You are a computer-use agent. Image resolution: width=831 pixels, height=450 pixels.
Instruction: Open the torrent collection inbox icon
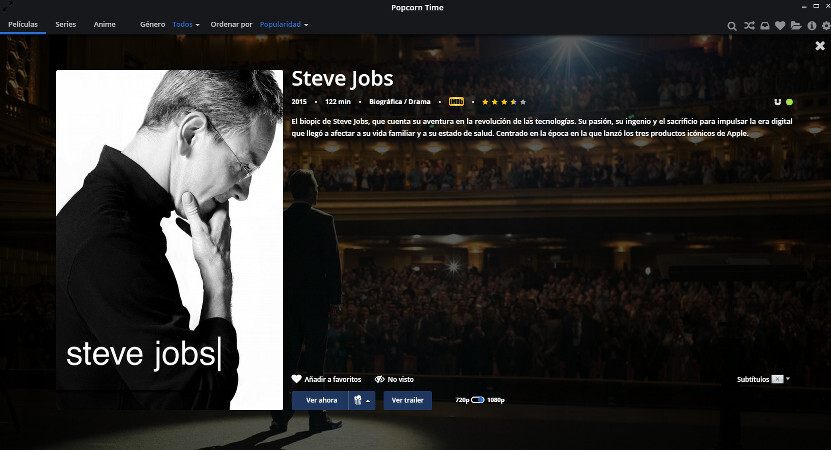tap(765, 25)
